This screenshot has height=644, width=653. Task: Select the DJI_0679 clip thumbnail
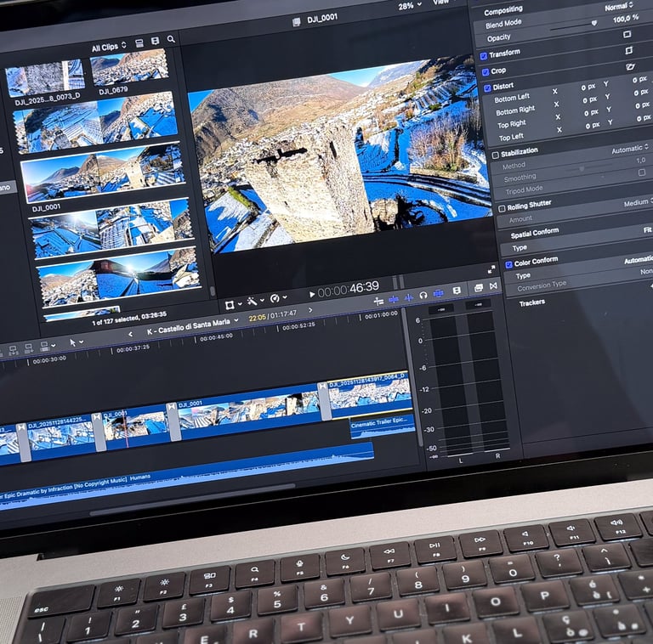click(x=129, y=66)
